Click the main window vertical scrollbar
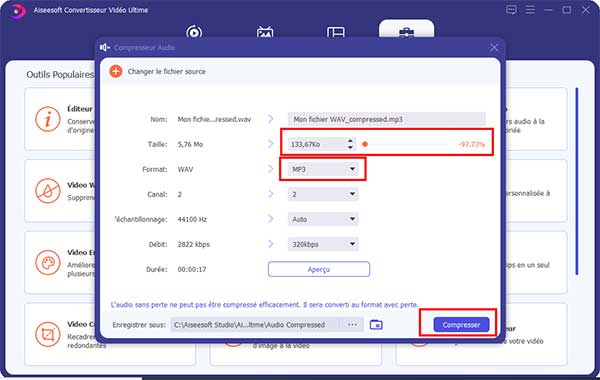600x380 pixels. point(577,181)
